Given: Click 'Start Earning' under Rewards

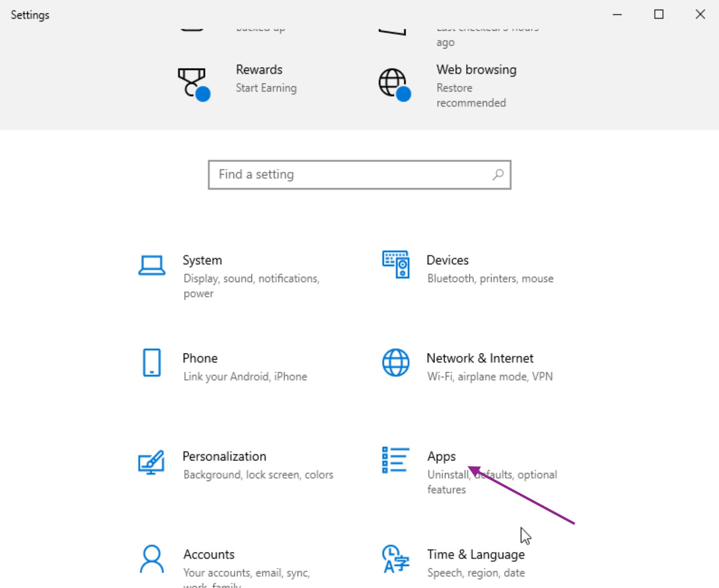Looking at the screenshot, I should (x=266, y=88).
